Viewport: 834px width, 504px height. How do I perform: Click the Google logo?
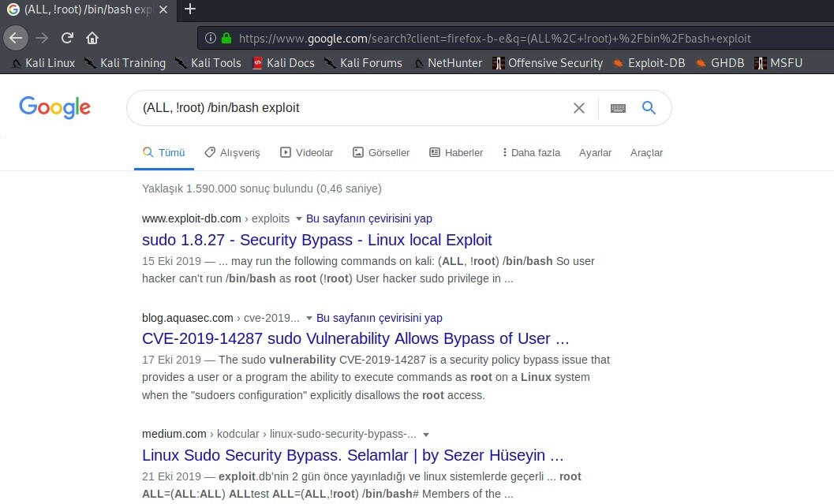click(x=54, y=108)
